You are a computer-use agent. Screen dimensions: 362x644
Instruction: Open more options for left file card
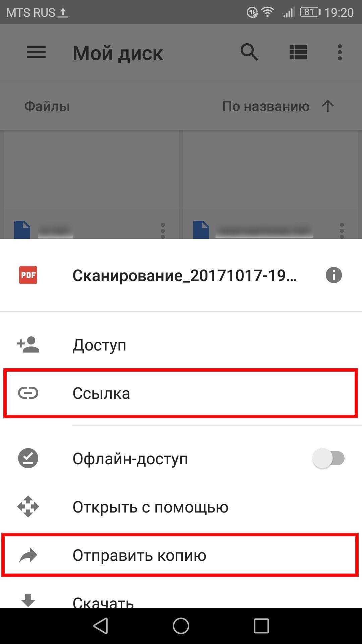click(x=163, y=230)
